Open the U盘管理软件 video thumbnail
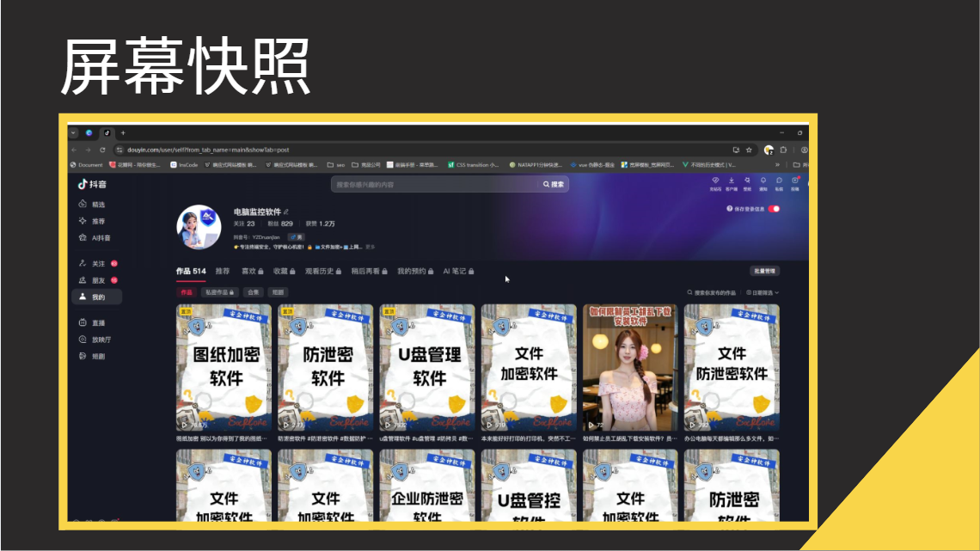 tap(427, 367)
